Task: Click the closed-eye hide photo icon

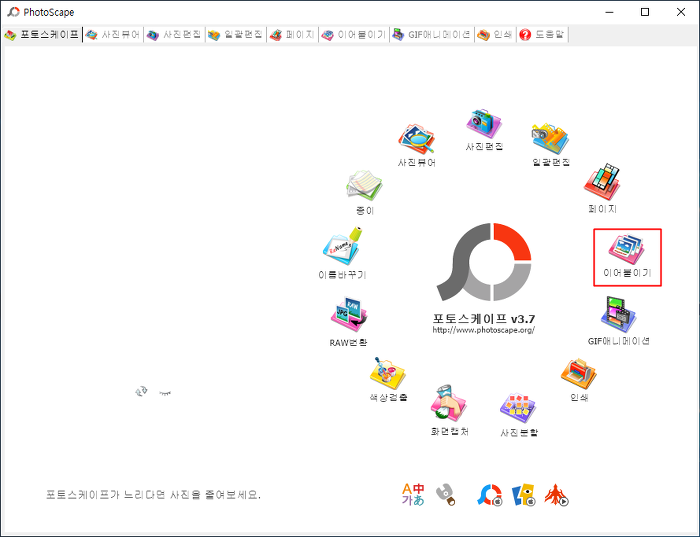Action: (165, 393)
